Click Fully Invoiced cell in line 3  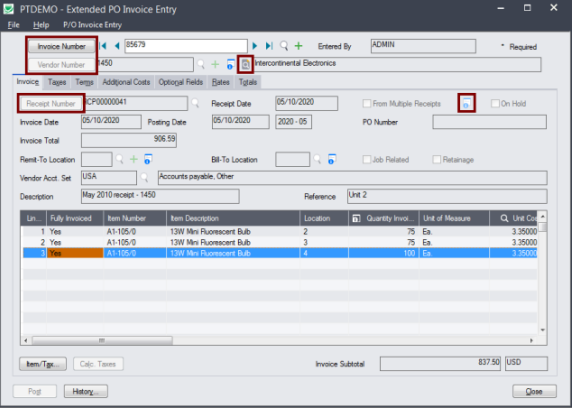pos(75,253)
